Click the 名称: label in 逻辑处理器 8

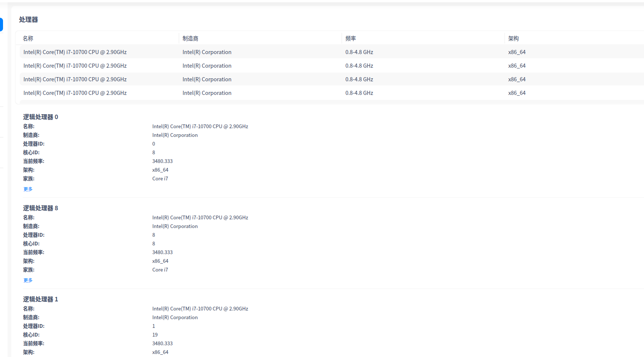tap(29, 217)
